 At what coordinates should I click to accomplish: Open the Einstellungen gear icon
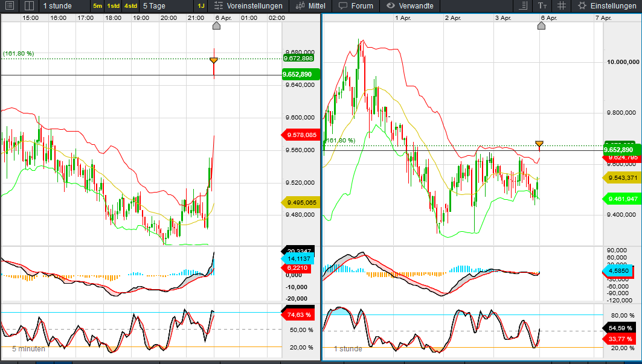tap(582, 5)
